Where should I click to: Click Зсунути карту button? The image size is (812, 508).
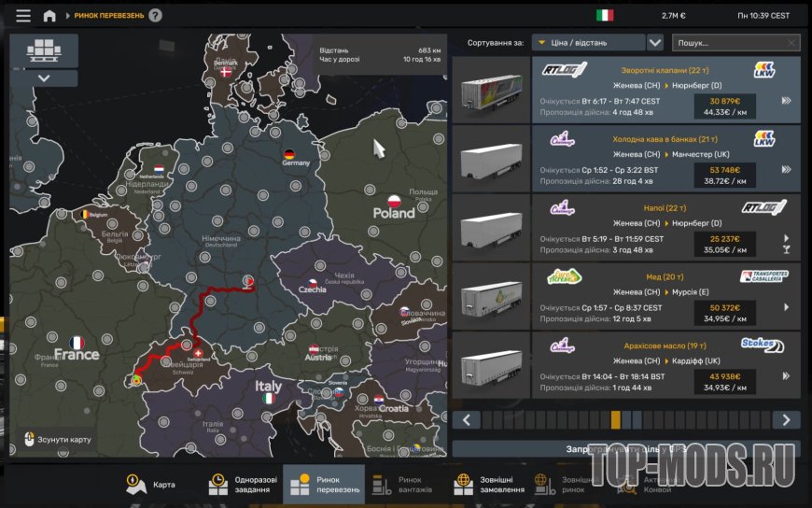57,439
